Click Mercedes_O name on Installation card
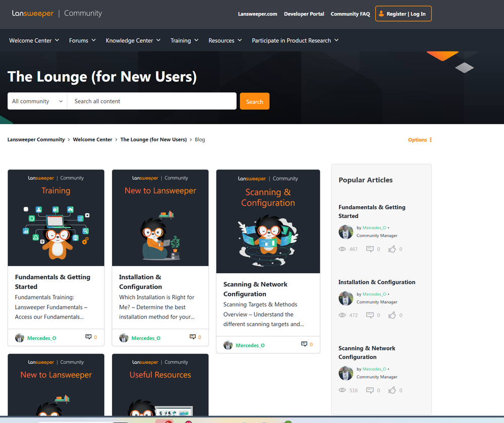 146,338
